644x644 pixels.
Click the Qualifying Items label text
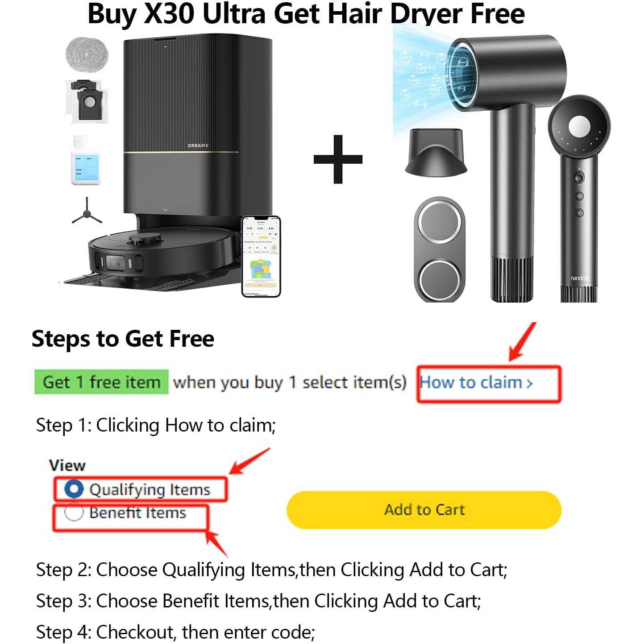click(x=150, y=490)
